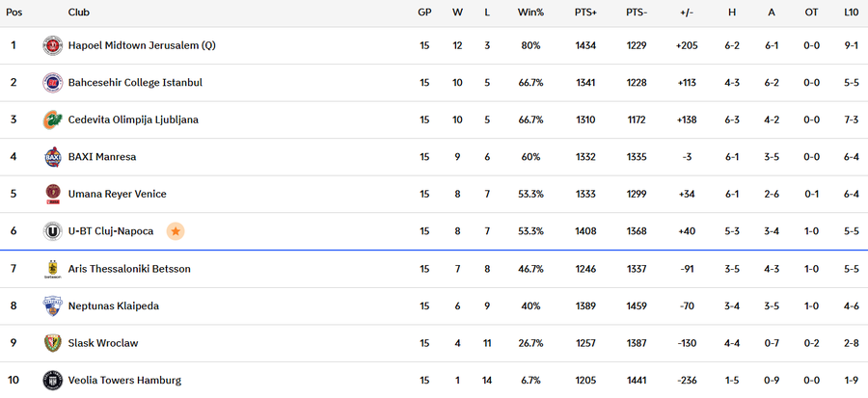Click the BAXI Manresa team logo
Viewport: 868px width, 398px height.
click(52, 157)
